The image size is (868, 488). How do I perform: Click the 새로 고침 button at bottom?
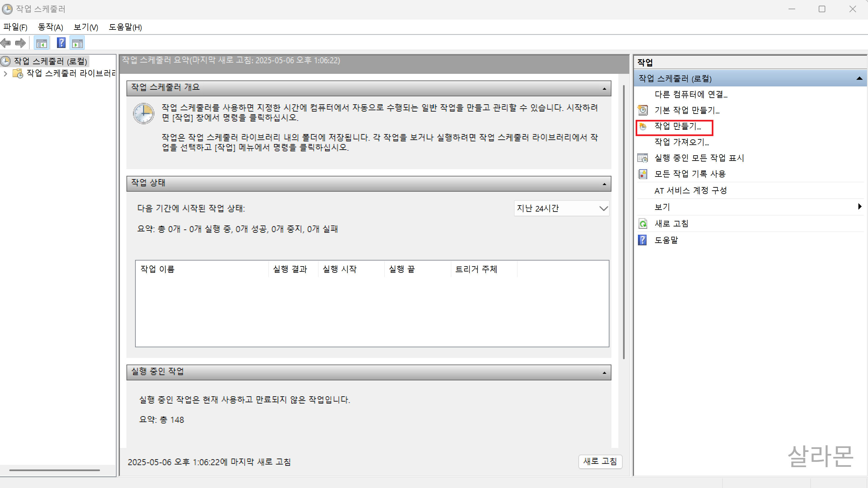click(600, 462)
